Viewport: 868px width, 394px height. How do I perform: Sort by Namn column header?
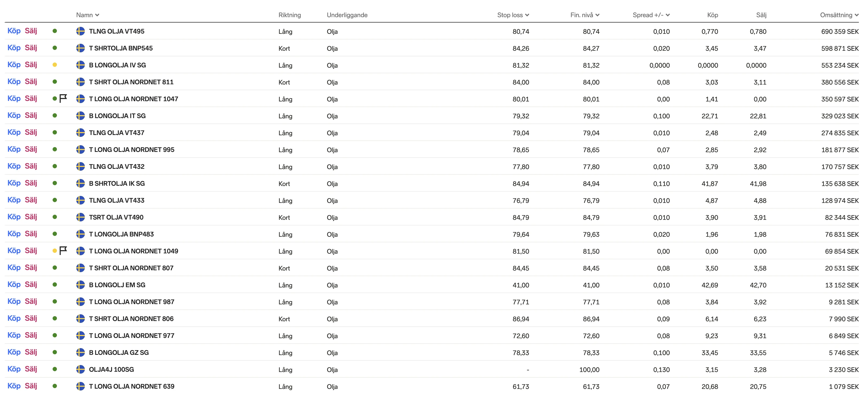tap(87, 15)
